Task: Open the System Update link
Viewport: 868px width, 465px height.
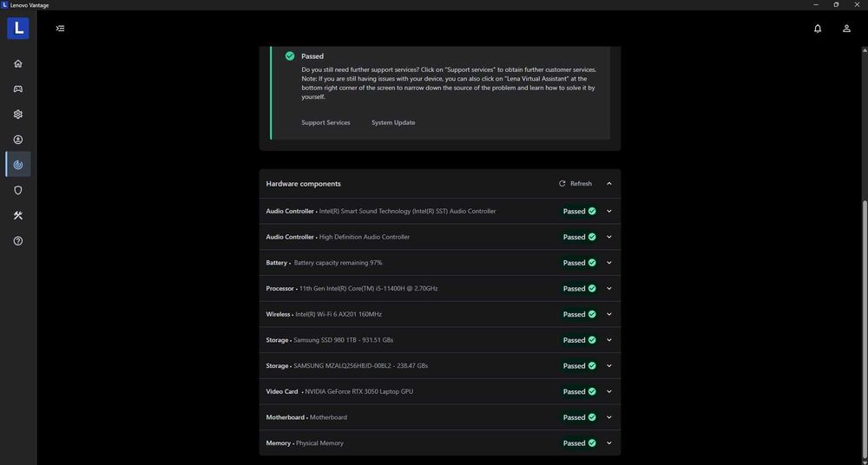Action: coord(393,122)
